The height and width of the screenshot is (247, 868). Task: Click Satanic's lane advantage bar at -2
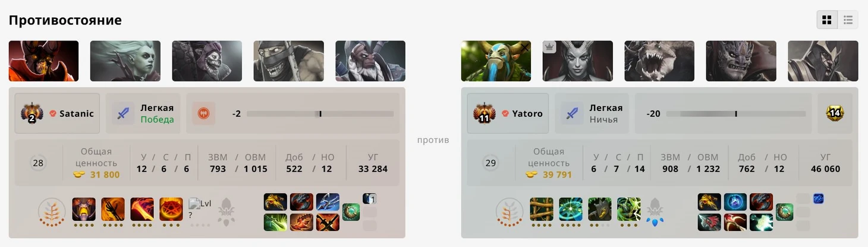click(320, 113)
